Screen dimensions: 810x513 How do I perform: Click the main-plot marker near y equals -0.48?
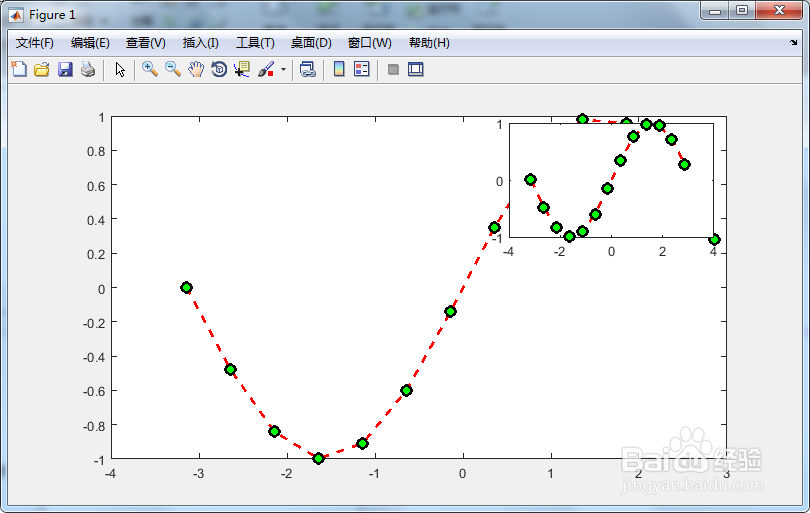(x=231, y=369)
